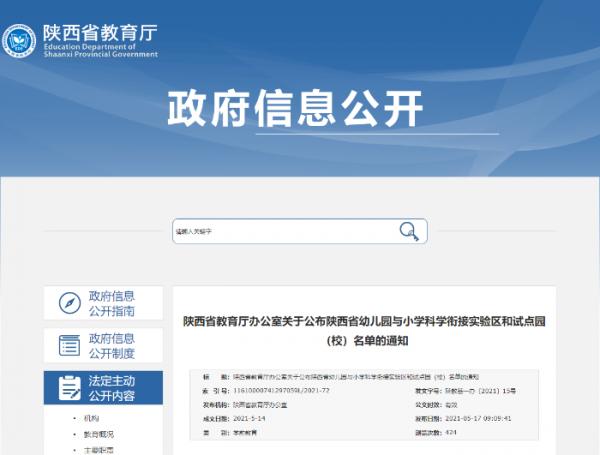Viewport: 600px width, 455px height.
Task: Click the Shaanxi Education Department round emblem logo
Action: pyautogui.click(x=19, y=41)
